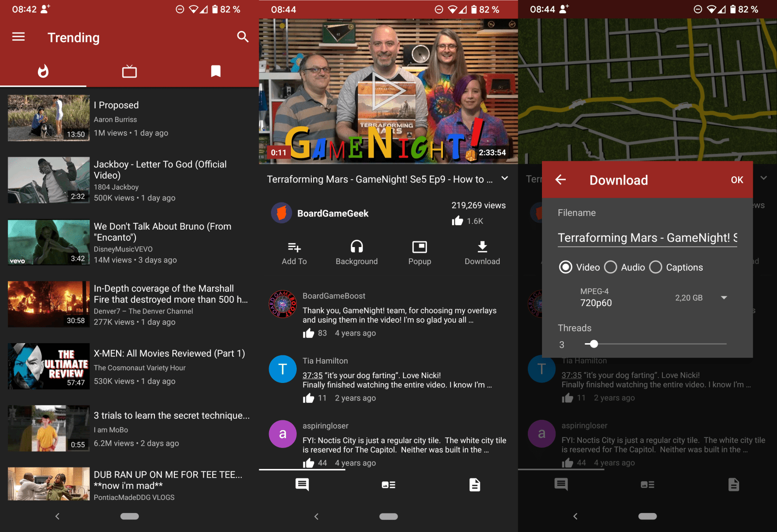Viewport: 777px width, 532px height.
Task: Tap home pill in left screen
Action: [130, 516]
